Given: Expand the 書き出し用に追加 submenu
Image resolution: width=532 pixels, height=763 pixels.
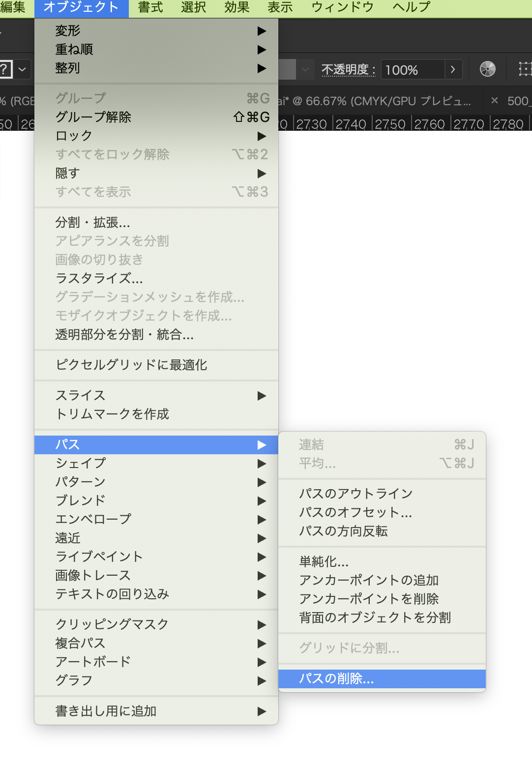Looking at the screenshot, I should pyautogui.click(x=156, y=711).
